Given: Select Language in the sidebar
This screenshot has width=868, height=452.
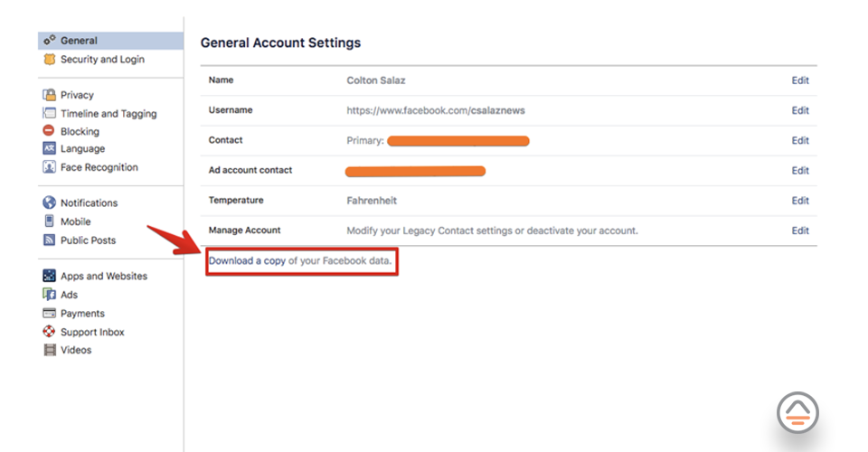Looking at the screenshot, I should (82, 148).
